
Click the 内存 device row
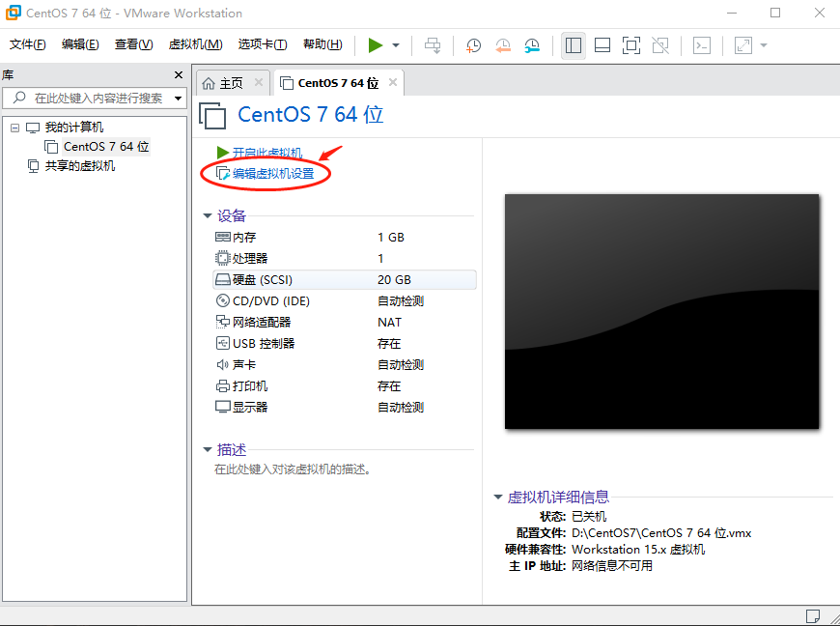[344, 238]
